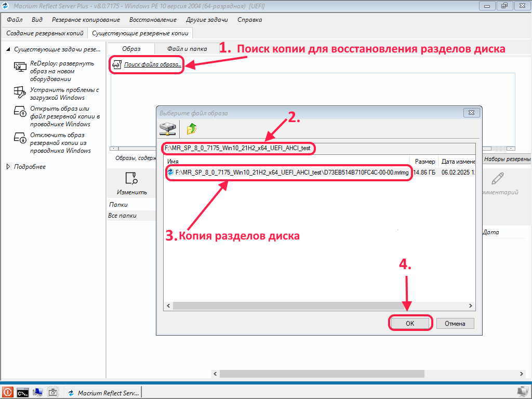The width and height of the screenshot is (532, 399).
Task: Click the detach image from Explorer icon
Action: (20, 138)
